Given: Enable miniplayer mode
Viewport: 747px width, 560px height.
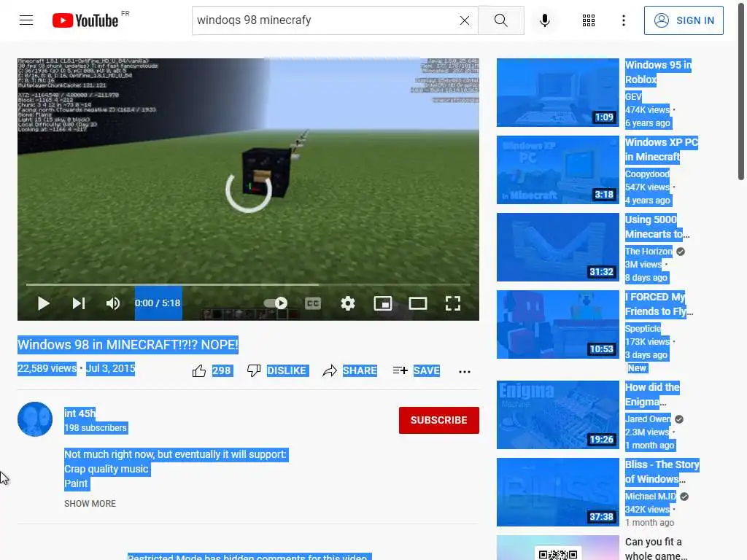Looking at the screenshot, I should click(382, 303).
